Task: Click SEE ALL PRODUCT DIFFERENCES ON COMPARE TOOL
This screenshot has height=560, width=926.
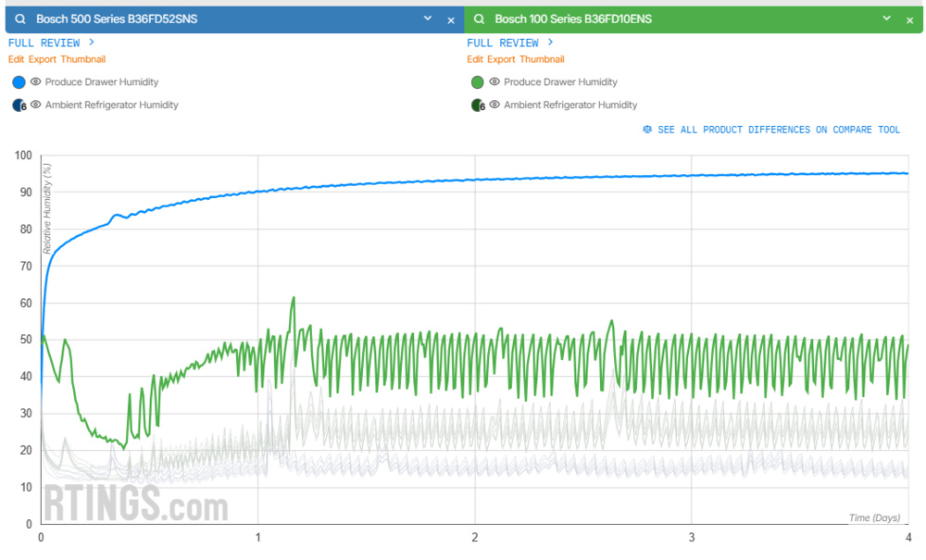Action: tap(778, 130)
